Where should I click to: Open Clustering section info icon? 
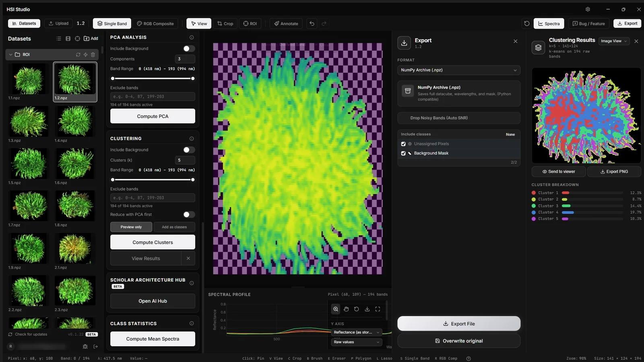pos(192,139)
